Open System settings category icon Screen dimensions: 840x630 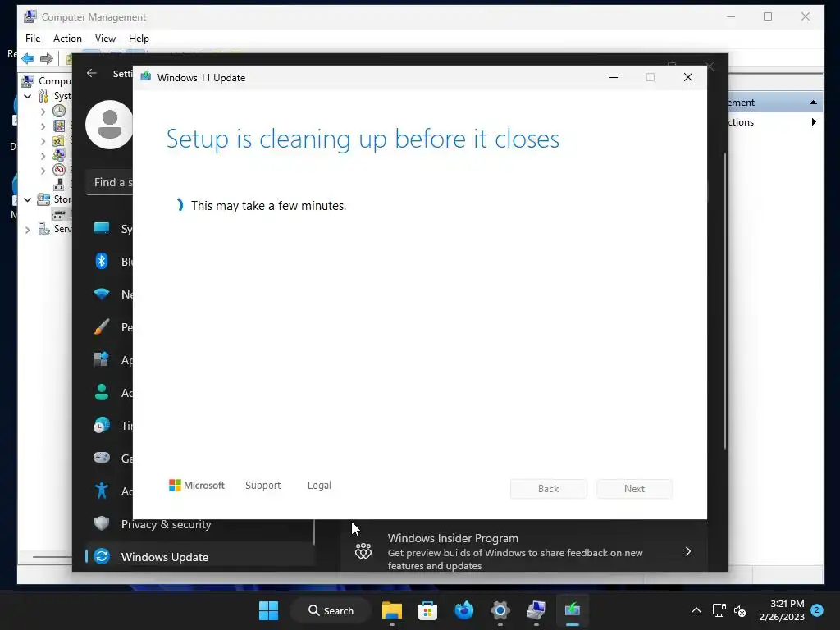tap(101, 228)
